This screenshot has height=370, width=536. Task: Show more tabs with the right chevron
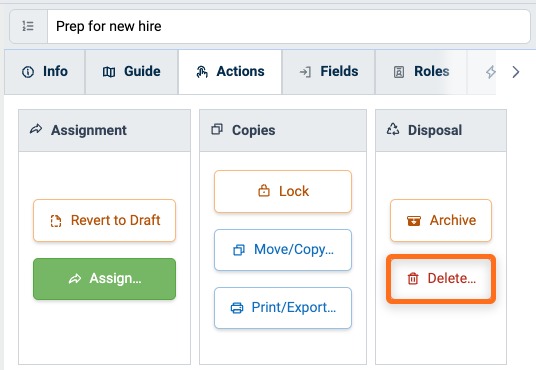click(x=516, y=72)
